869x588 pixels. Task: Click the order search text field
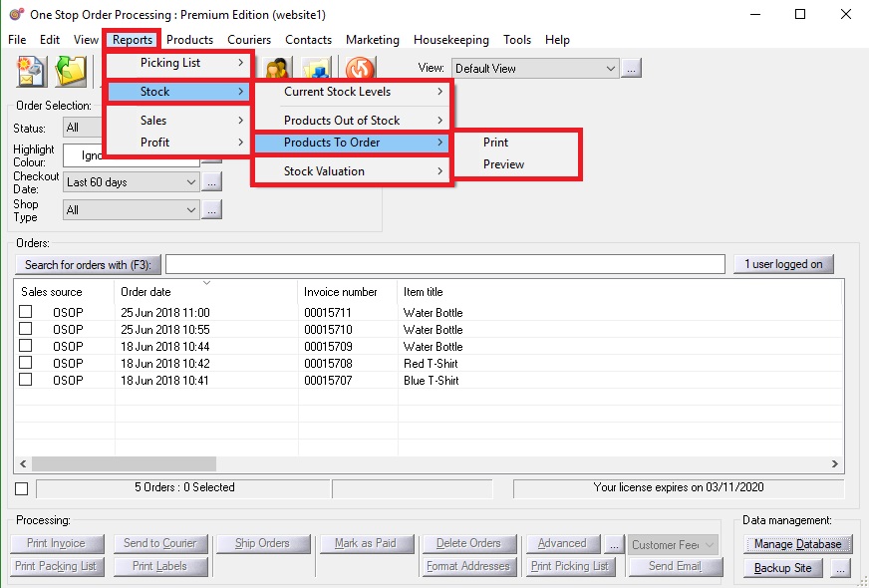pos(445,264)
